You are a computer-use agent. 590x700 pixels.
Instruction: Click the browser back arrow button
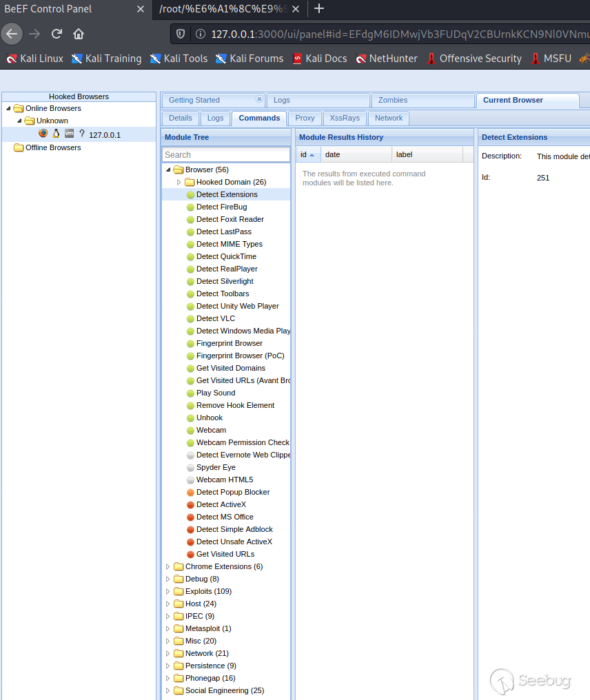click(x=12, y=34)
